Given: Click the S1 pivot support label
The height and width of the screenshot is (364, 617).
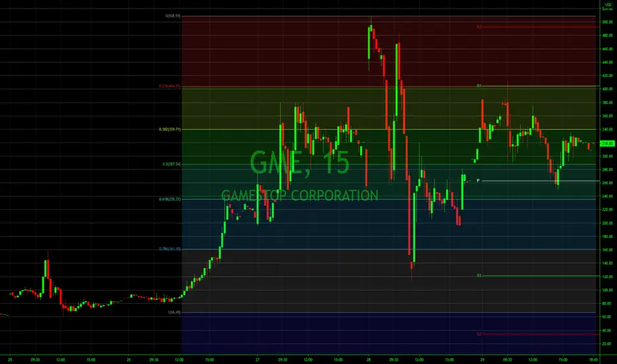Looking at the screenshot, I should (x=479, y=276).
